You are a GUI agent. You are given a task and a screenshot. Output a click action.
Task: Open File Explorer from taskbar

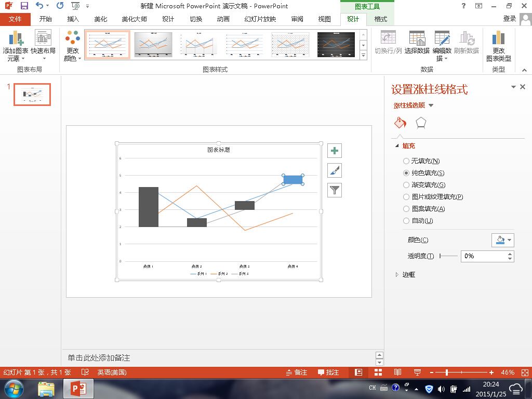click(46, 389)
